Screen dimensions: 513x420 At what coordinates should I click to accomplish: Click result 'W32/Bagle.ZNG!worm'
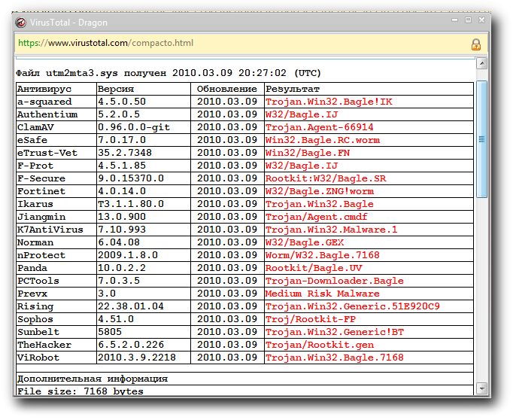pyautogui.click(x=320, y=191)
